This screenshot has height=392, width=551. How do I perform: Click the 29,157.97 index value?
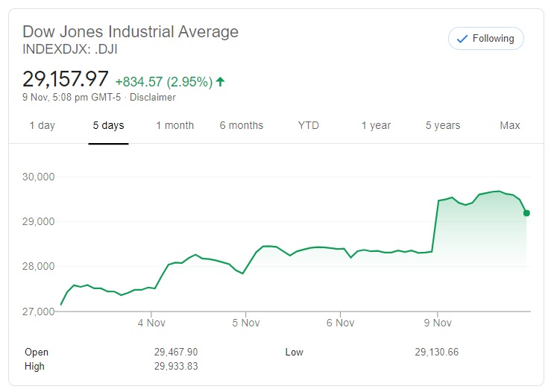click(66, 79)
